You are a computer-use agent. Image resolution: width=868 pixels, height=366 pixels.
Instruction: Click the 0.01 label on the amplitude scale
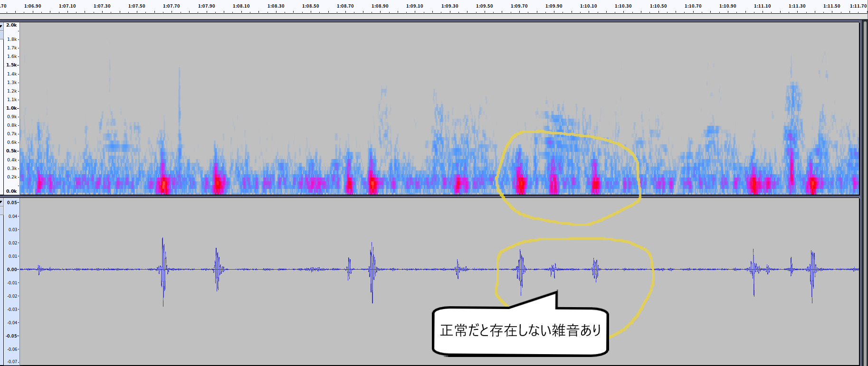(13, 256)
